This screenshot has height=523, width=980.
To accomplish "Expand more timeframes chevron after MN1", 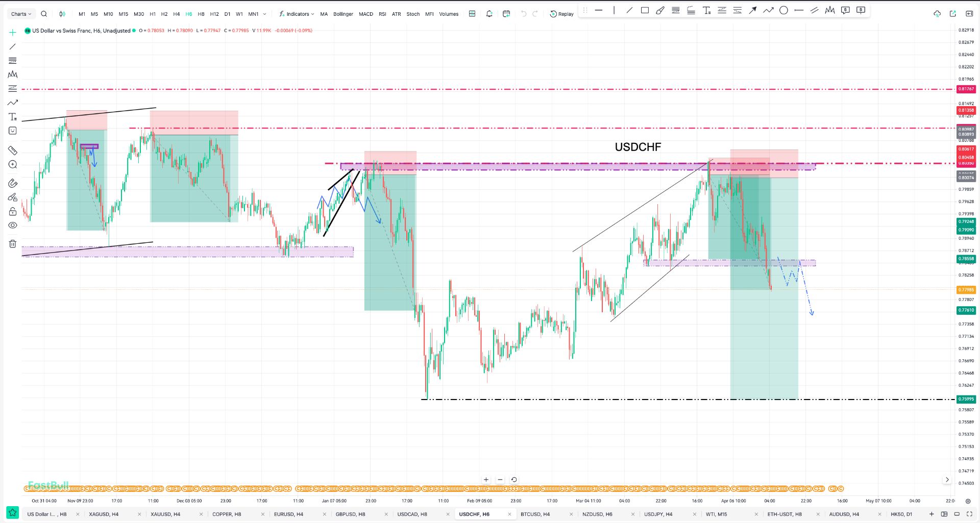I will coord(264,14).
